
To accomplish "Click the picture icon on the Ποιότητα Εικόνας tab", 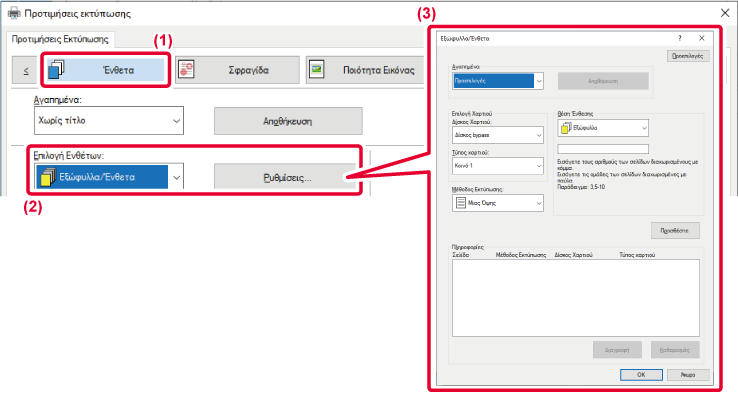I will [x=316, y=69].
